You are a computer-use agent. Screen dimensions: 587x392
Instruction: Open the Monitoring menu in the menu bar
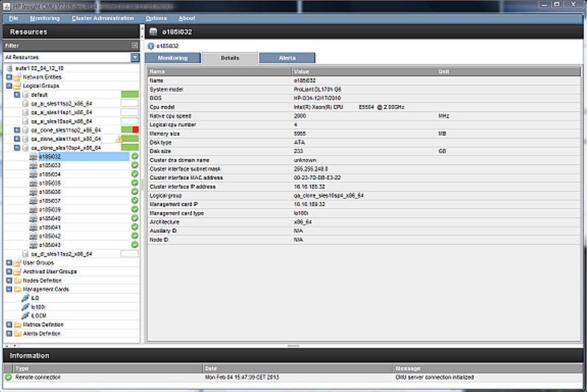45,18
